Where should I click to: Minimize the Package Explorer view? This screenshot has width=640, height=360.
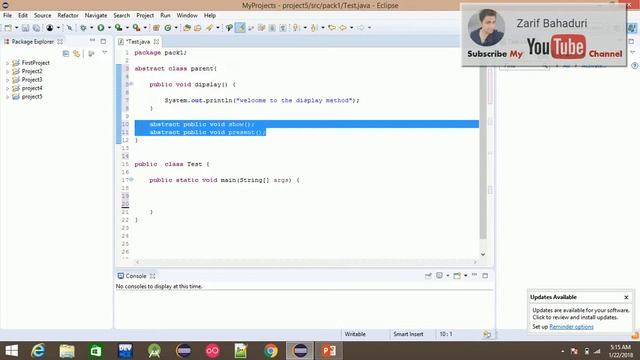click(x=92, y=41)
